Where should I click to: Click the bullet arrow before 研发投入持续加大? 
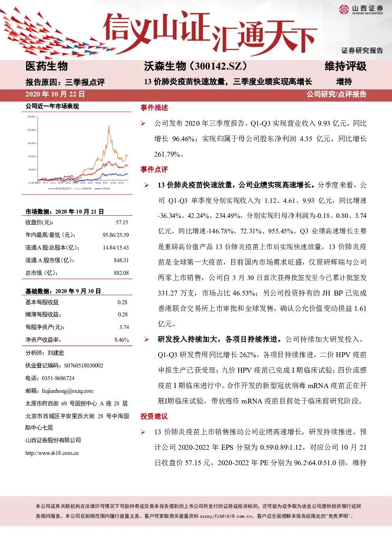coord(147,339)
